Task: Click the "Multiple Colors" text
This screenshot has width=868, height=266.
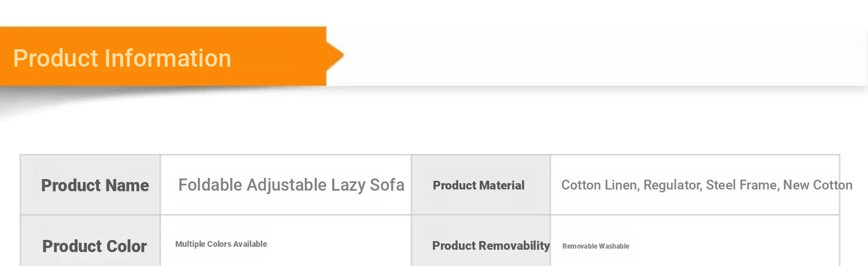Action: [x=203, y=245]
